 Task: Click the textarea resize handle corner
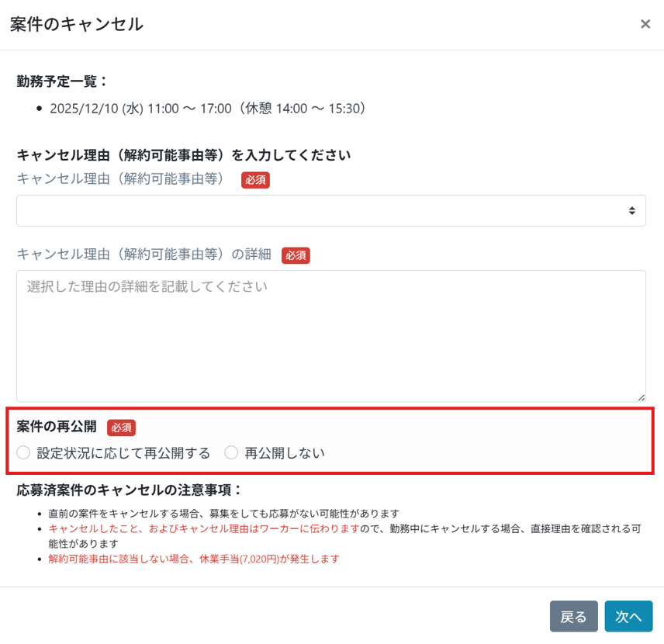click(641, 396)
